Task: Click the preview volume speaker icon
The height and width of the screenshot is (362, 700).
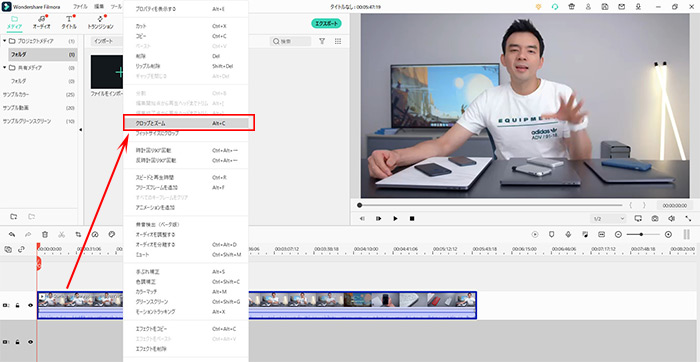Action: coord(671,219)
